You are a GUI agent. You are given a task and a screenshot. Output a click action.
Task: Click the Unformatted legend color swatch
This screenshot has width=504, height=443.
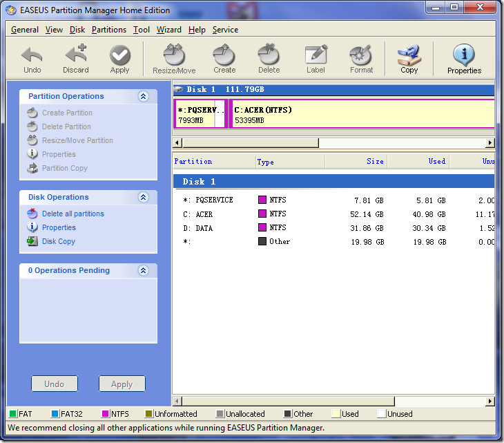pos(149,414)
